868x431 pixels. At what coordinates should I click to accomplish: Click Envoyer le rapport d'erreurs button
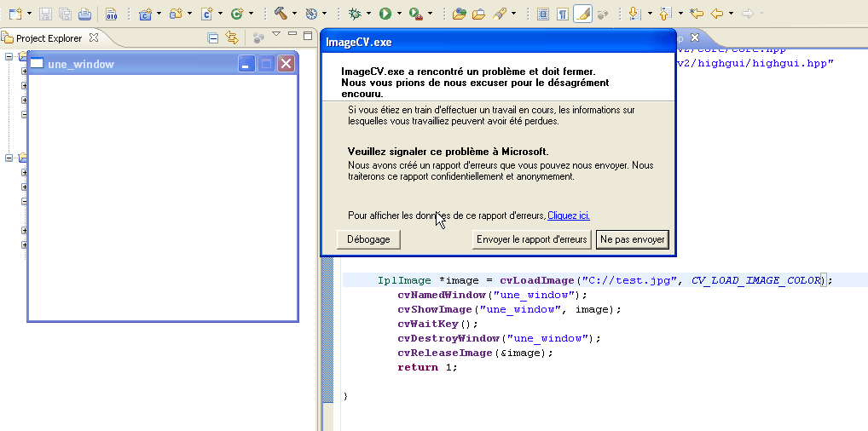click(x=531, y=239)
